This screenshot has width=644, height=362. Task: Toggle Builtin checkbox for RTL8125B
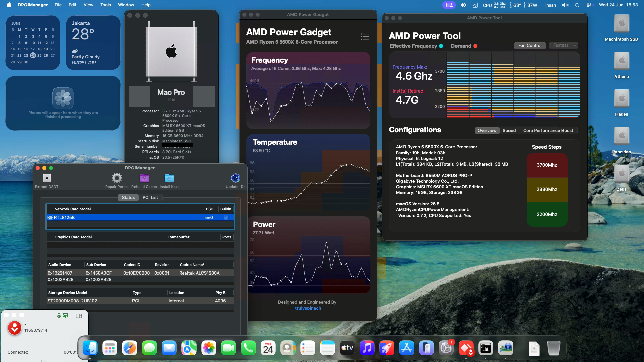click(226, 217)
